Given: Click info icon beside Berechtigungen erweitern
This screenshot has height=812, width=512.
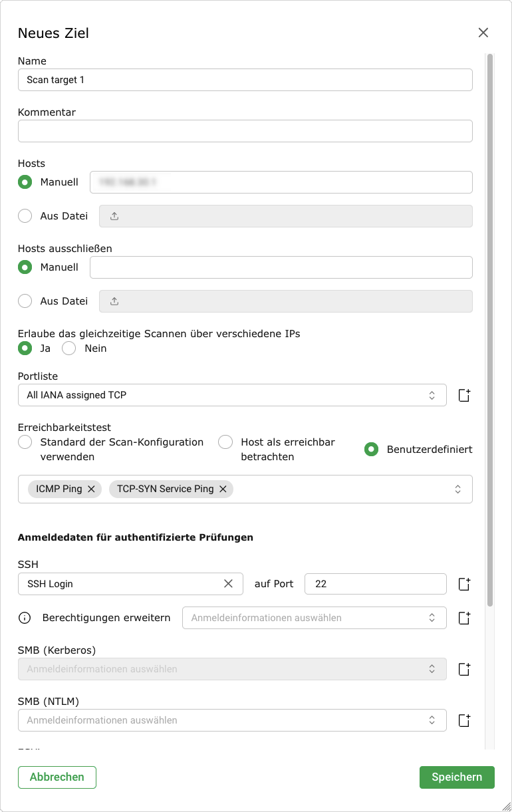Looking at the screenshot, I should click(25, 618).
